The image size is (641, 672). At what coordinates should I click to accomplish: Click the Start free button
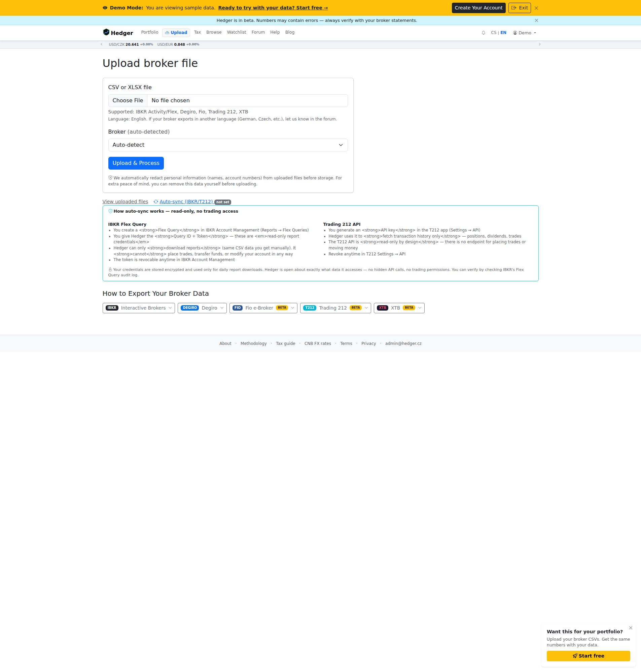(x=588, y=656)
